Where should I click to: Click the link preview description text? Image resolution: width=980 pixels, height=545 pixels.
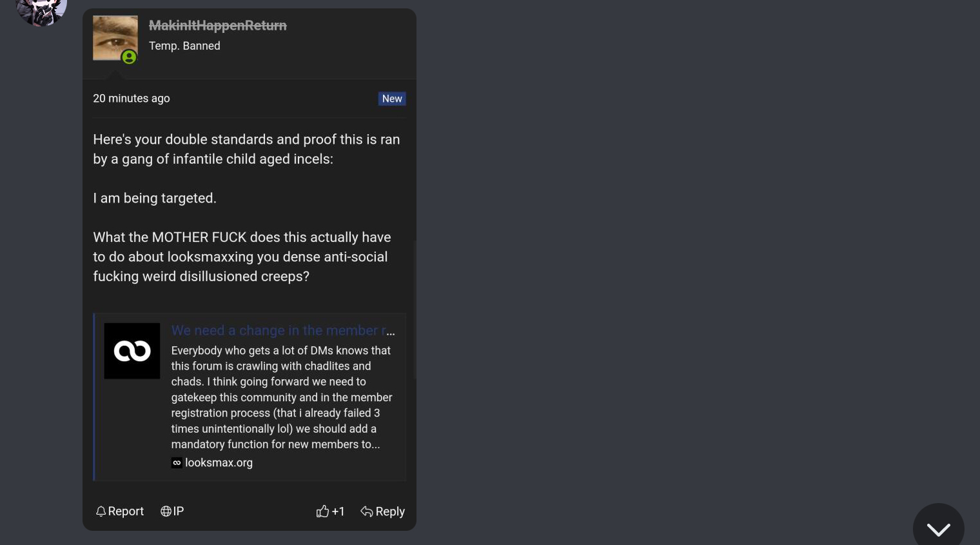[x=282, y=397]
